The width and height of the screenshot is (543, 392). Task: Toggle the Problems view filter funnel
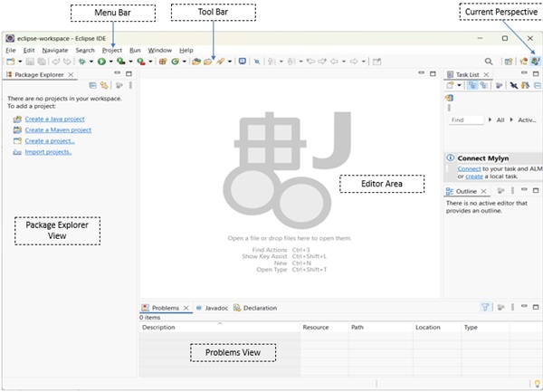click(485, 307)
